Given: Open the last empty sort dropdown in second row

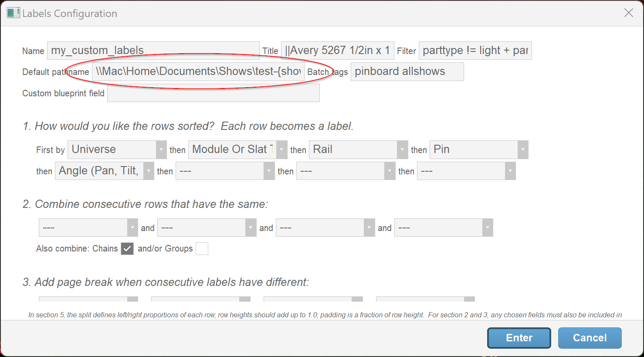Looking at the screenshot, I should 466,171.
